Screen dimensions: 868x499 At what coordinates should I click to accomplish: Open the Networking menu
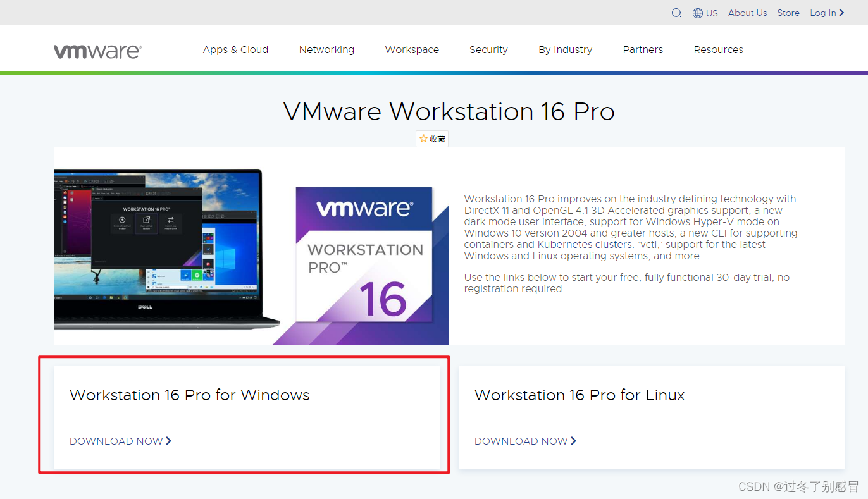point(326,50)
